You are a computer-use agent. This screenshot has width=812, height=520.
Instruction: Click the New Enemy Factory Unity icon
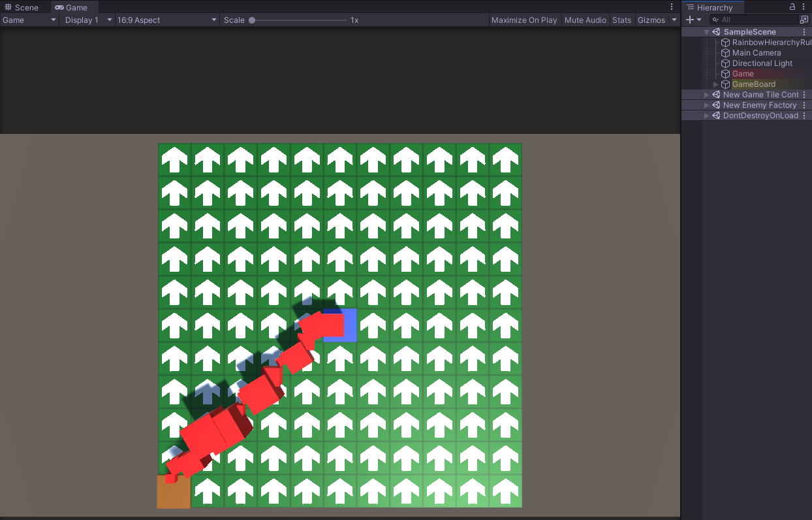click(716, 105)
